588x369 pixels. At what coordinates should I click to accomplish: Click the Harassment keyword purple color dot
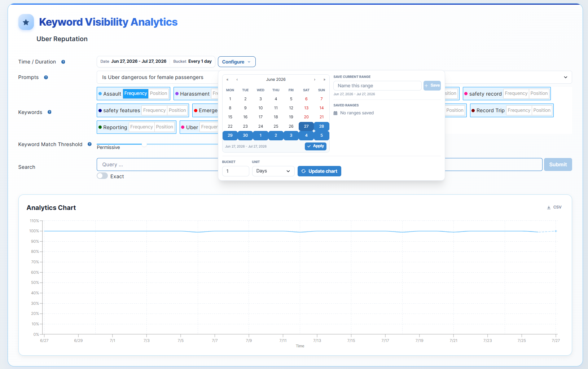click(x=177, y=94)
